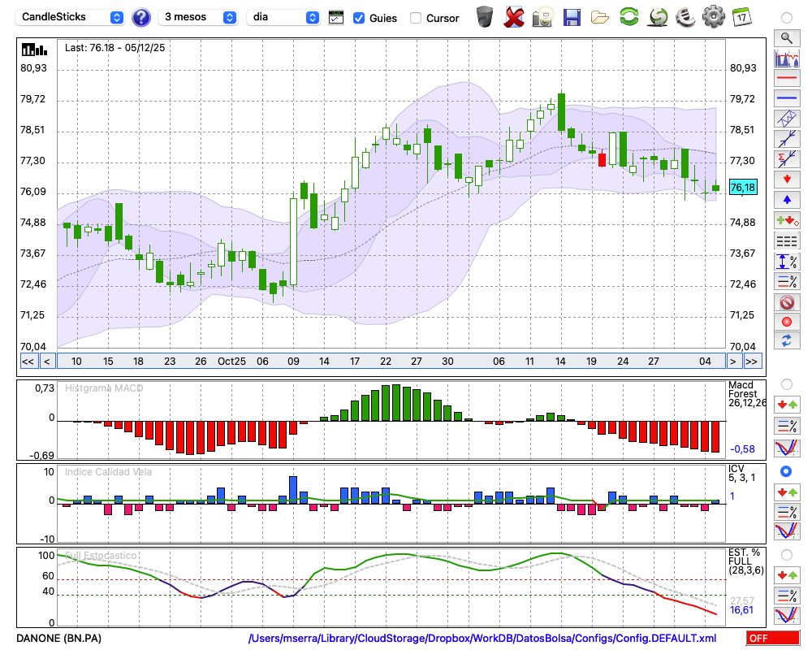This screenshot has width=812, height=650.
Task: Uncheck the Guies checkbox
Action: click(x=359, y=18)
